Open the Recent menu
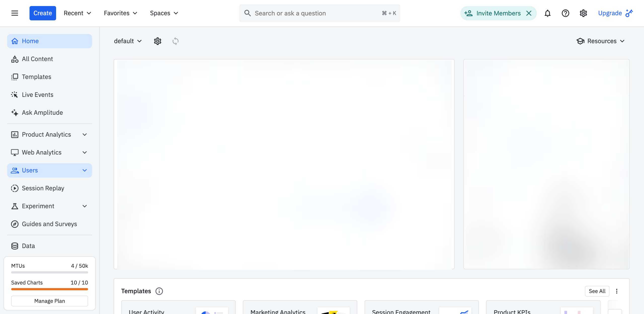 pos(77,13)
